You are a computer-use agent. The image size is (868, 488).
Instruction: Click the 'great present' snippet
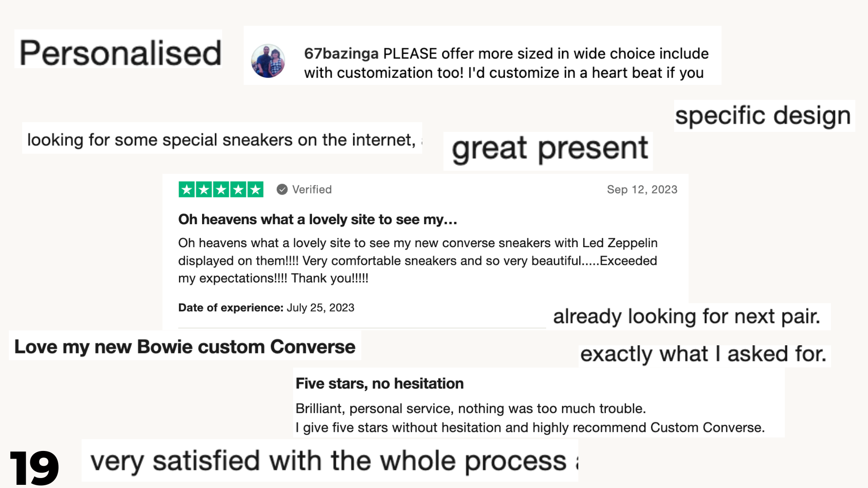[x=550, y=149]
